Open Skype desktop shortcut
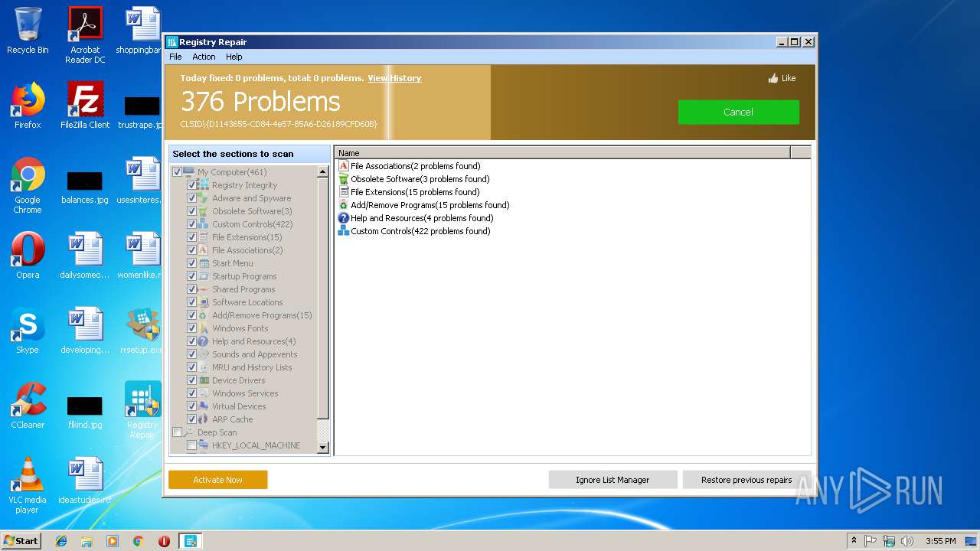This screenshot has width=980, height=551. click(x=28, y=331)
